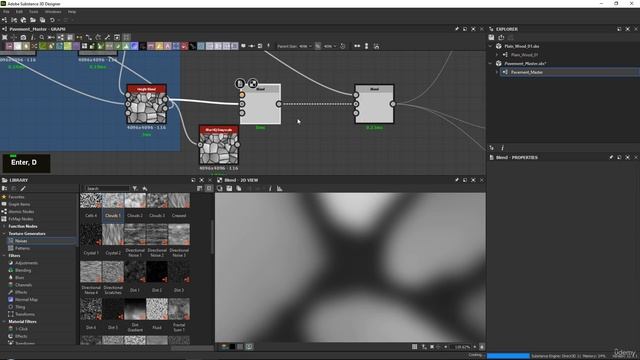The width and height of the screenshot is (640, 360).
Task: Select the Fluid noise thumbnail
Action: (157, 309)
